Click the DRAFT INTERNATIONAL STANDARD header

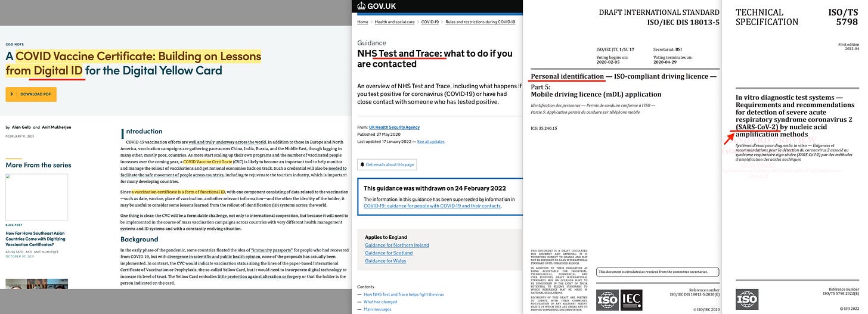(x=659, y=12)
